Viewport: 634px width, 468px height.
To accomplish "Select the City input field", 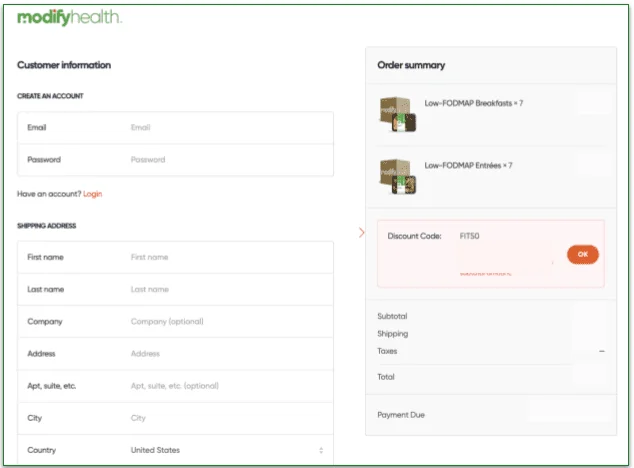I will (175, 418).
